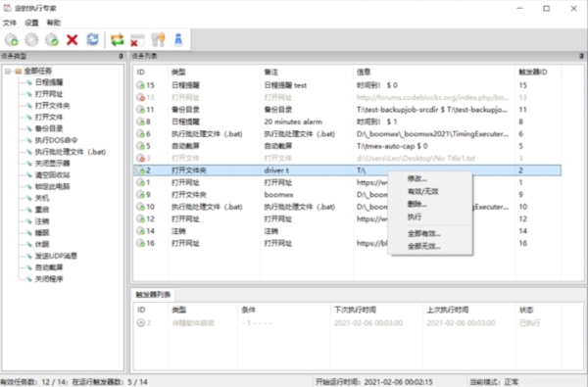Click the blue refresh toolbar icon

93,39
